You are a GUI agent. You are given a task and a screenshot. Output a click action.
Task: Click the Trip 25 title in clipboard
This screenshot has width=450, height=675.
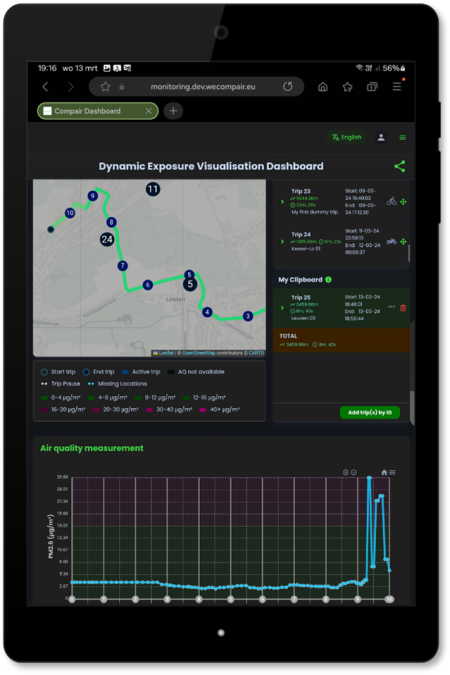click(x=301, y=297)
